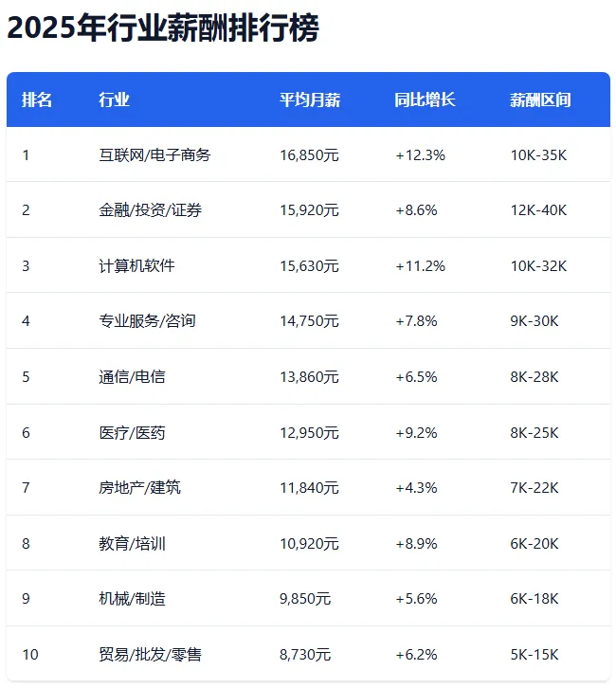Click the 2025年行业薪酬排行榜 title
This screenshot has width=616, height=688.
tap(163, 27)
